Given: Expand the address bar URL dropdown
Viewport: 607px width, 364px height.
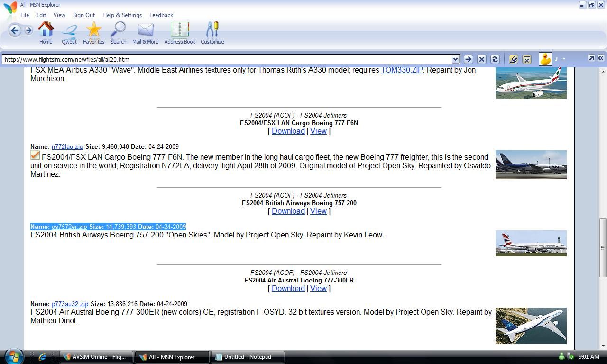Looking at the screenshot, I should (456, 59).
